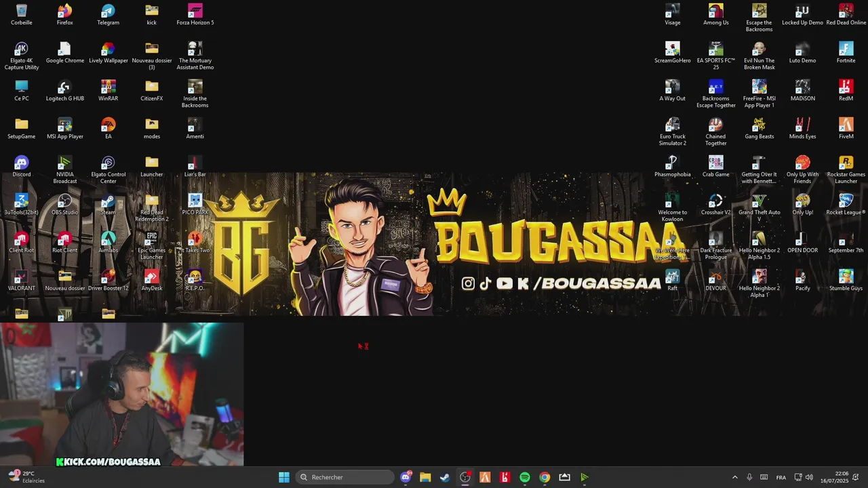Launch PICO PARK shortcut
868x488 pixels.
tap(195, 205)
